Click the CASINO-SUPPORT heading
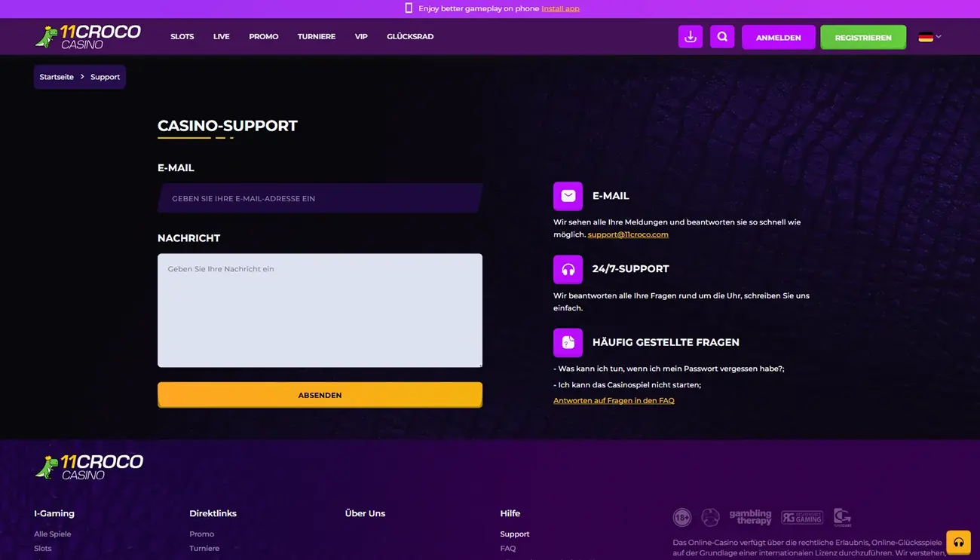Viewport: 980px width, 560px height. point(228,126)
